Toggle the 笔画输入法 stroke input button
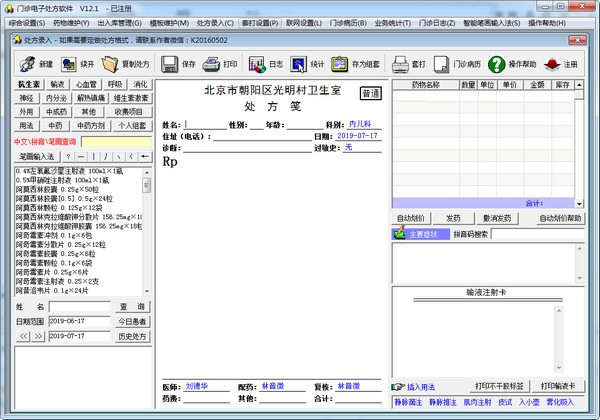 [x=35, y=157]
